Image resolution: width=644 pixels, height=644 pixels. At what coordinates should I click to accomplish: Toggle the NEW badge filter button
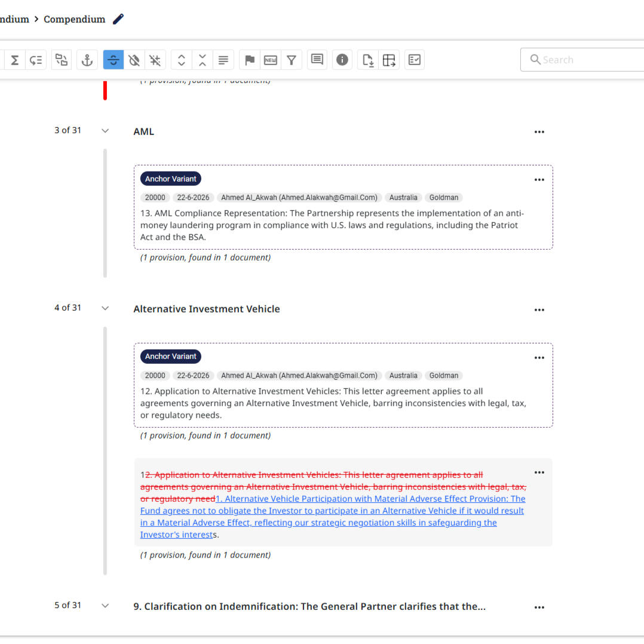click(271, 60)
